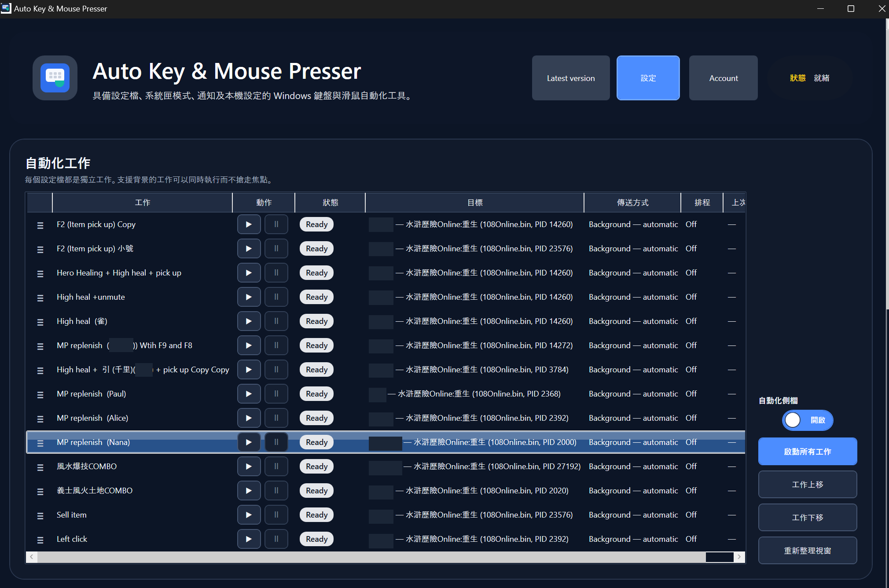Sort by the 工作 column header

point(142,202)
